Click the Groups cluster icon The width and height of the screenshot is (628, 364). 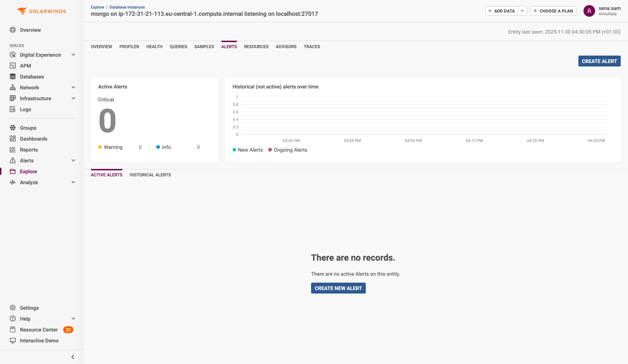(13, 128)
